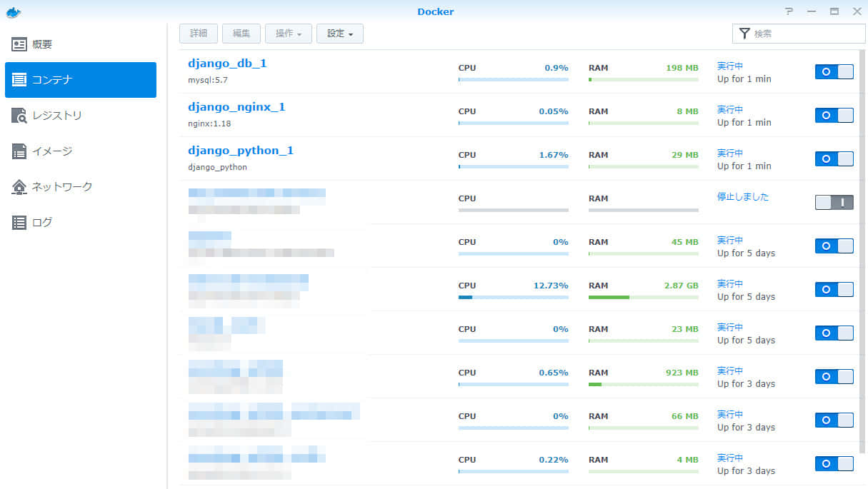Select the レジストリ registry icon in sidebar
The width and height of the screenshot is (868, 489).
point(21,115)
